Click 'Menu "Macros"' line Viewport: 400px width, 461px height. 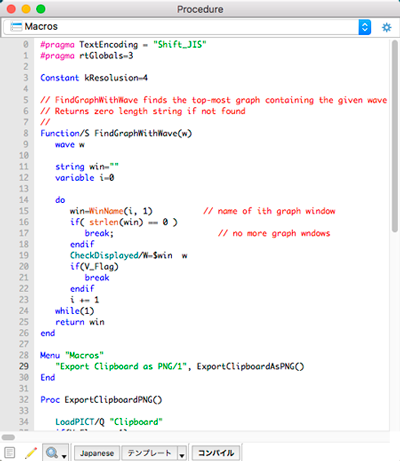coord(72,355)
